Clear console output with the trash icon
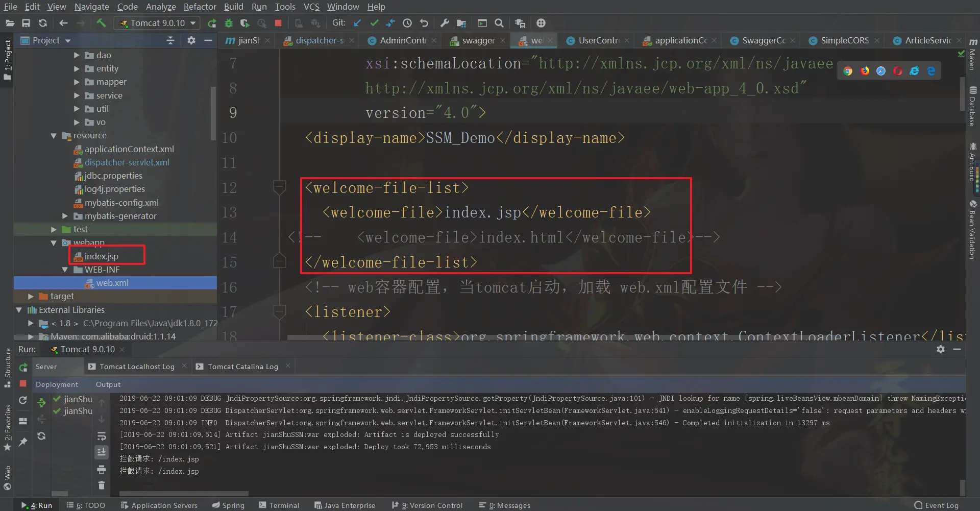980x511 pixels. click(102, 485)
